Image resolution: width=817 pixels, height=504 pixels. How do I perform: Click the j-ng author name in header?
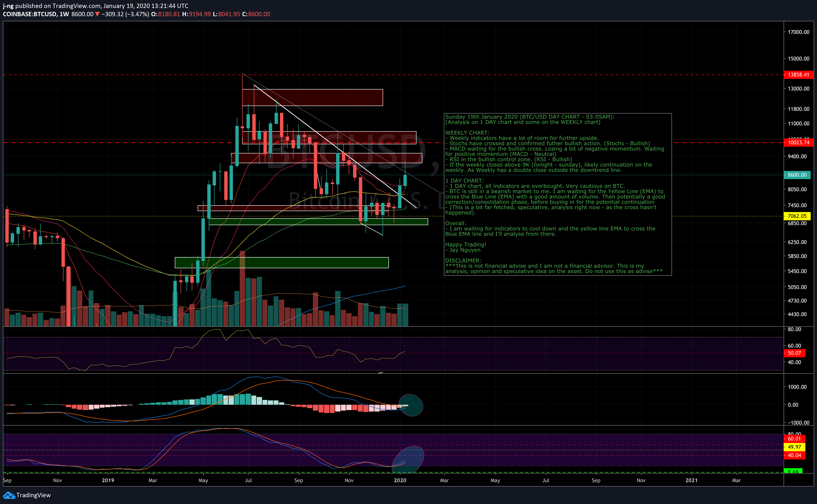pyautogui.click(x=8, y=6)
